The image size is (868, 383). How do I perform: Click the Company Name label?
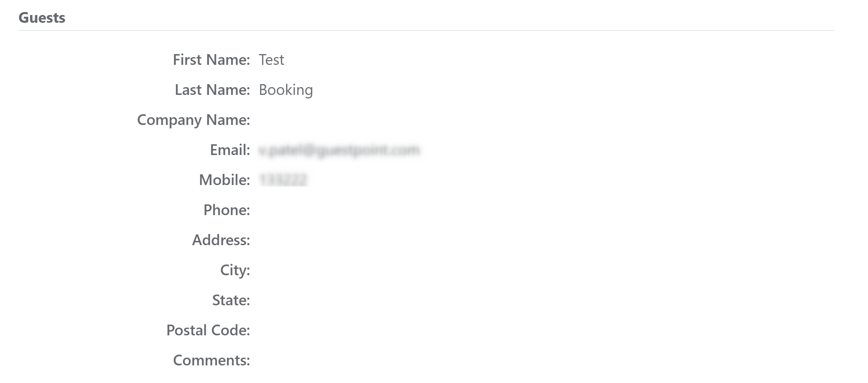click(x=193, y=120)
